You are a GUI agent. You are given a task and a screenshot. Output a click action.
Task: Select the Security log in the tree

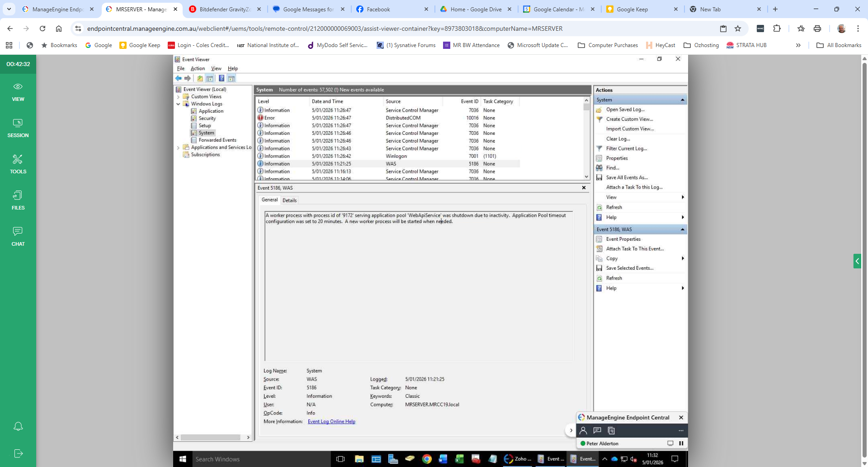click(x=207, y=119)
